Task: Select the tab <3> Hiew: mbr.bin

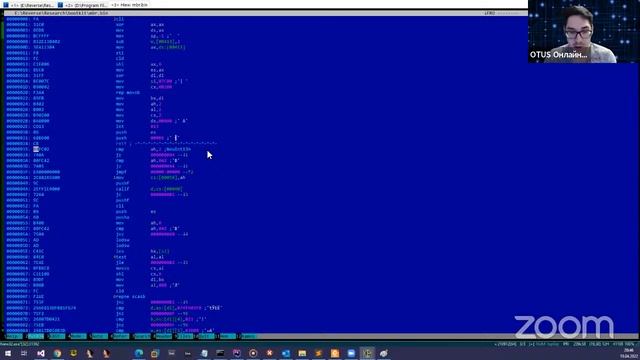Action: 129,5
